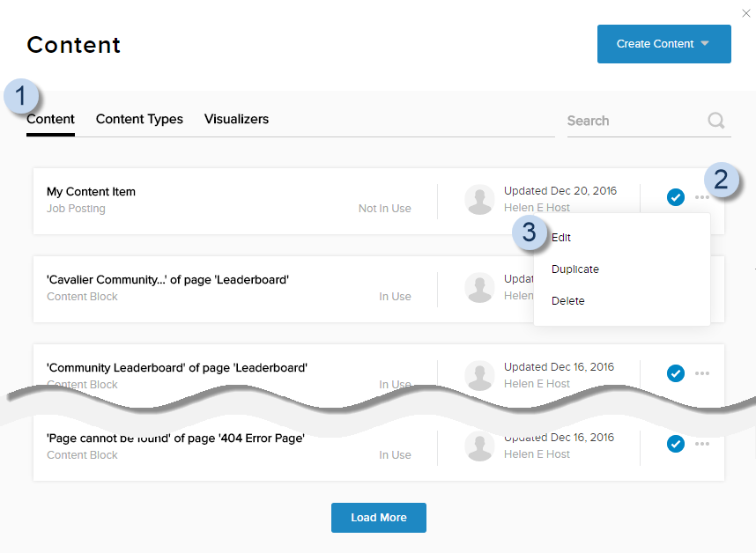
Task: Choose Edit from the context menu
Action: click(x=562, y=238)
